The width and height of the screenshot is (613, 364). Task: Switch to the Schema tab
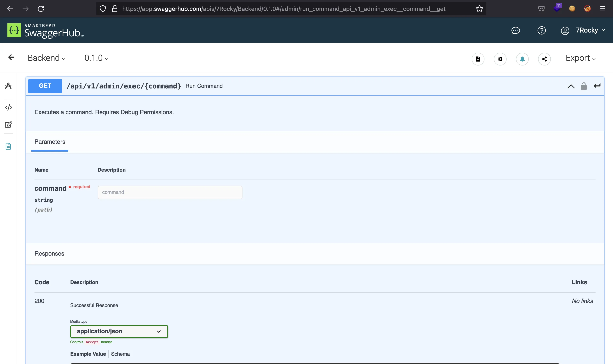pos(120,354)
